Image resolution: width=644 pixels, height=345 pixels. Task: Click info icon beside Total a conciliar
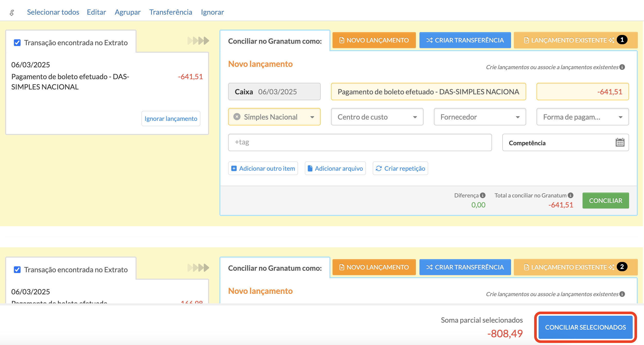coord(571,195)
